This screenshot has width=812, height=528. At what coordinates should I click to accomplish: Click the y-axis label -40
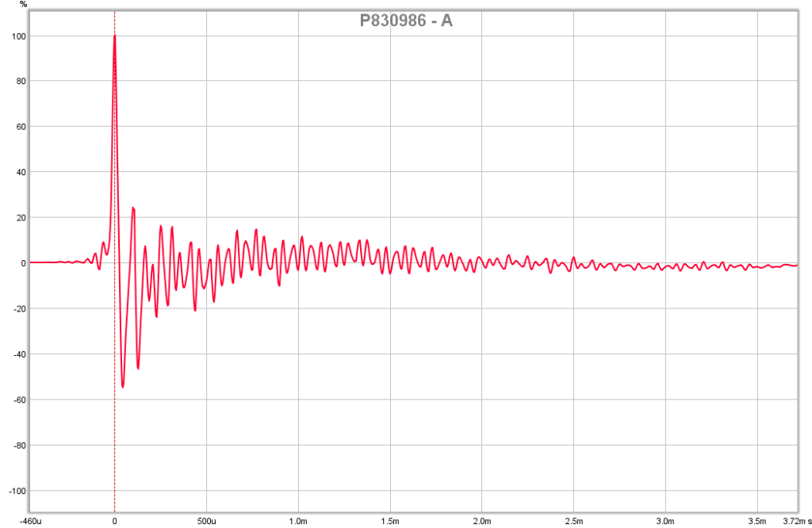pyautogui.click(x=20, y=354)
